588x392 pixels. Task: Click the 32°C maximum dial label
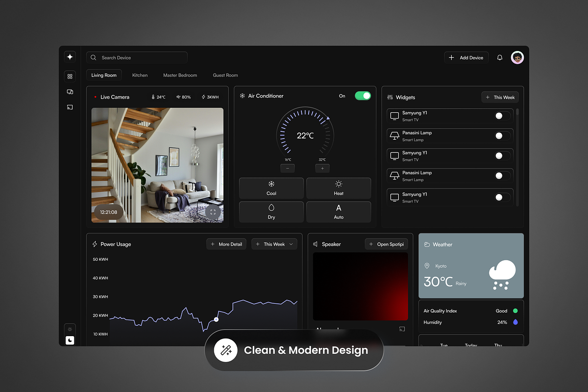(322, 160)
